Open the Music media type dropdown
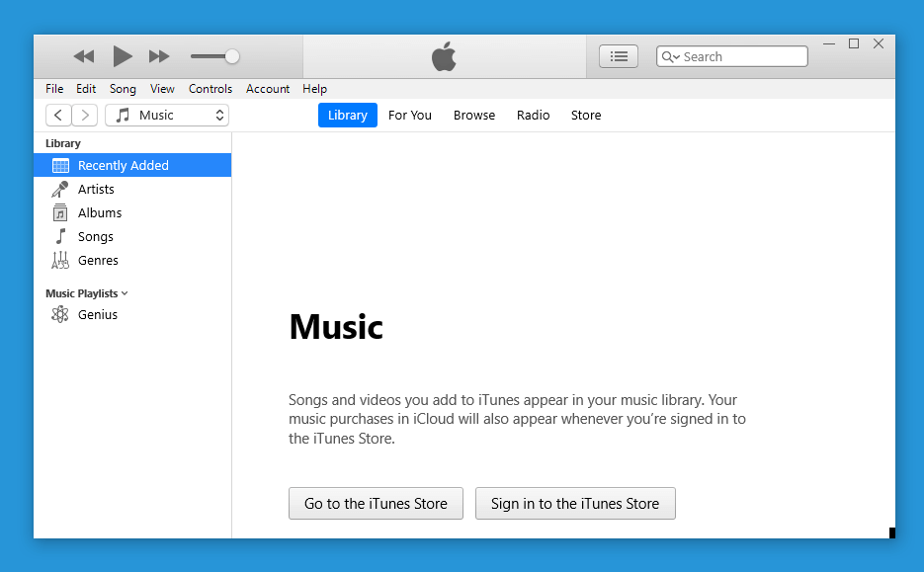 click(x=167, y=115)
